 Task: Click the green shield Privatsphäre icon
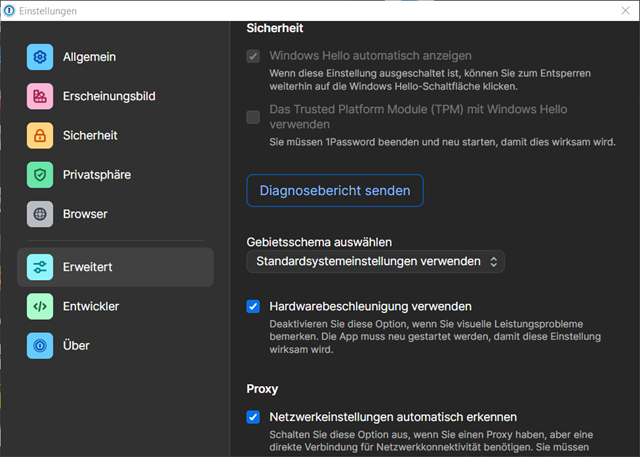(x=40, y=175)
